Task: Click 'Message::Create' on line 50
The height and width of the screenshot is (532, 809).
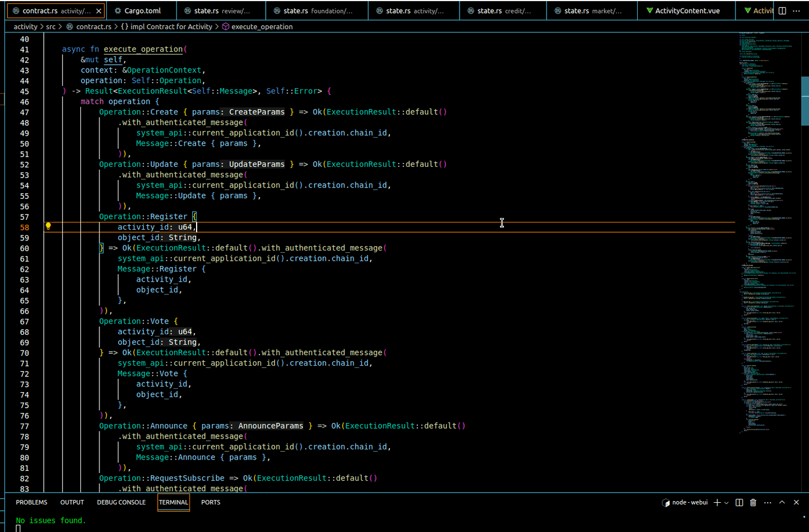Action: [171, 143]
